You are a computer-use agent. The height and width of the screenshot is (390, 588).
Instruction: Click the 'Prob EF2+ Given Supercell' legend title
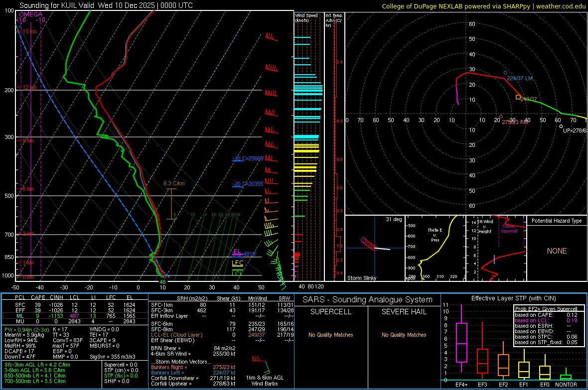546,309
